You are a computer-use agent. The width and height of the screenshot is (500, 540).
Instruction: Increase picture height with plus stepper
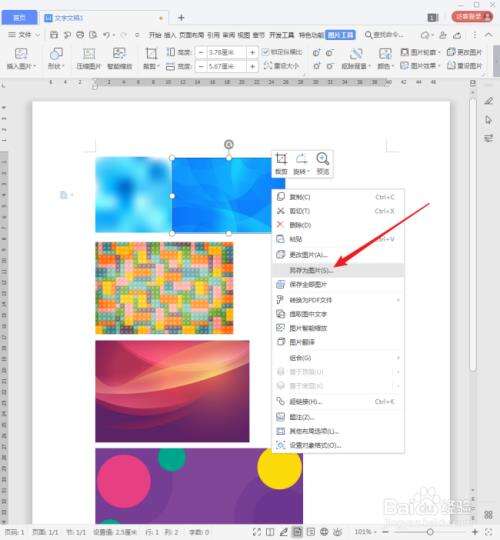point(252,52)
